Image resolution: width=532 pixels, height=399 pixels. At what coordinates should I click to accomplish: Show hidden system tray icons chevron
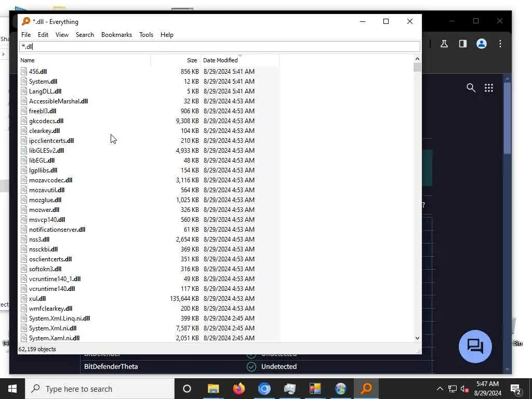(x=440, y=389)
